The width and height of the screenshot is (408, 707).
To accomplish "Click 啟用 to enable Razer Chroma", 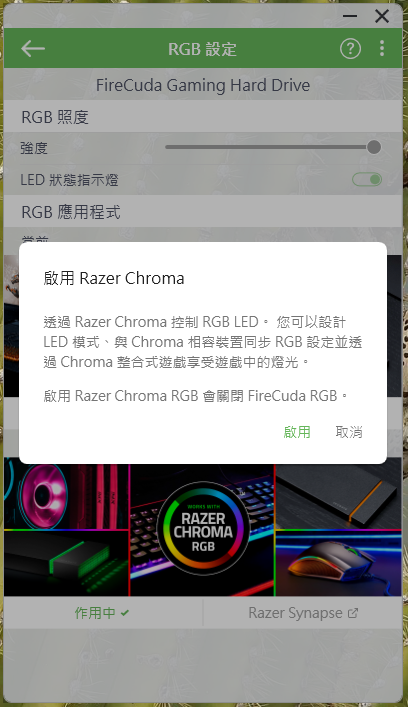I will click(297, 432).
